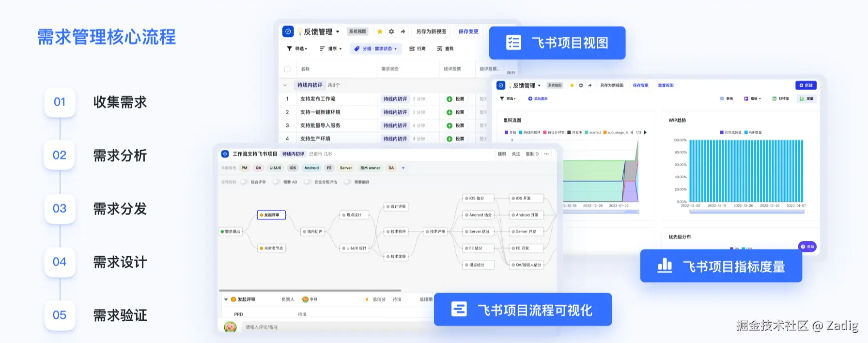868x343 pixels.
Task: Click the 帮助 help bubble icon
Action: [x=807, y=247]
